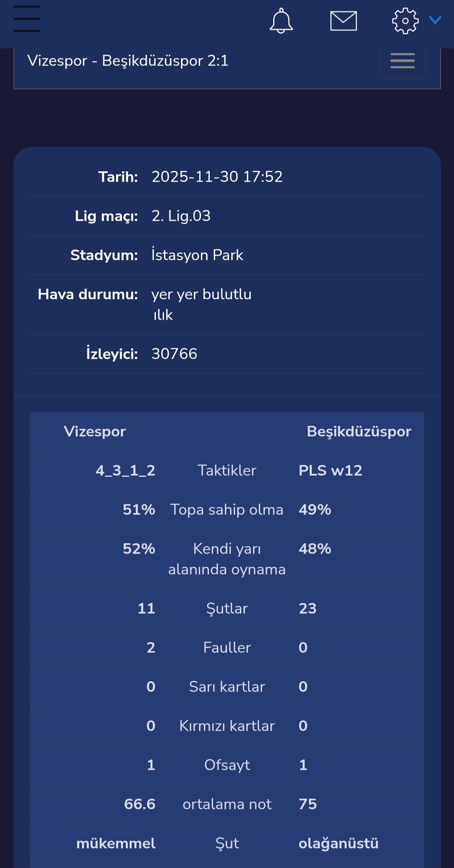454x868 pixels.
Task: Click the spectator count 30766
Action: (x=174, y=354)
